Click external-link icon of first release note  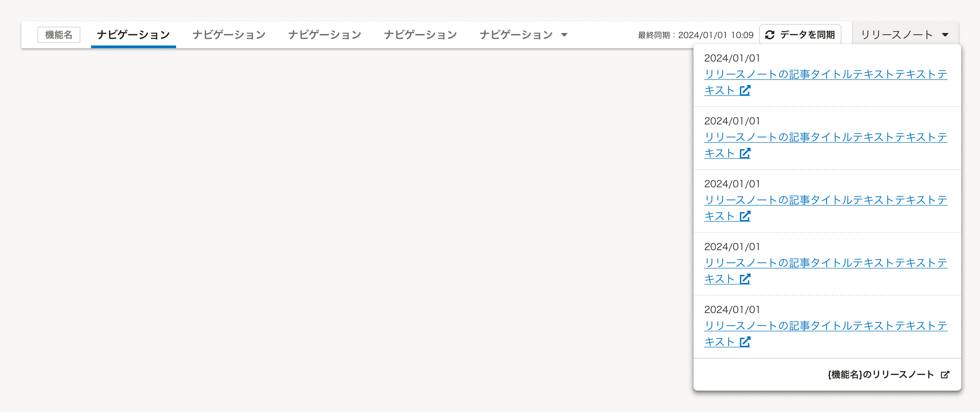[x=745, y=90]
